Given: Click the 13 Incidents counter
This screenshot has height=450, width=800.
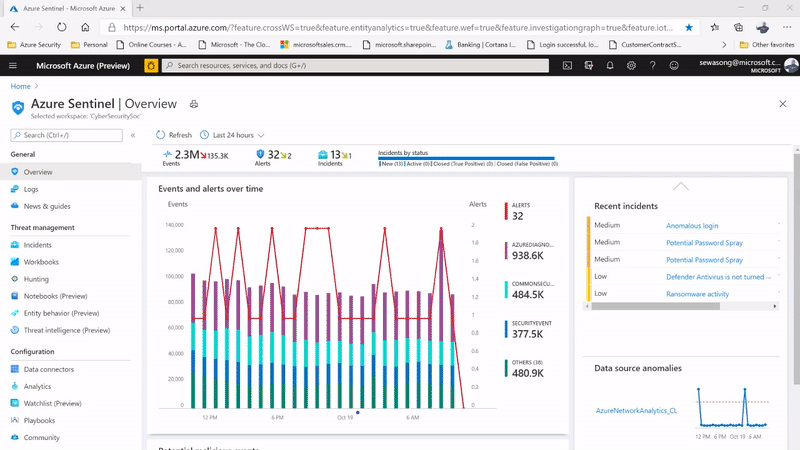Looking at the screenshot, I should [x=335, y=157].
